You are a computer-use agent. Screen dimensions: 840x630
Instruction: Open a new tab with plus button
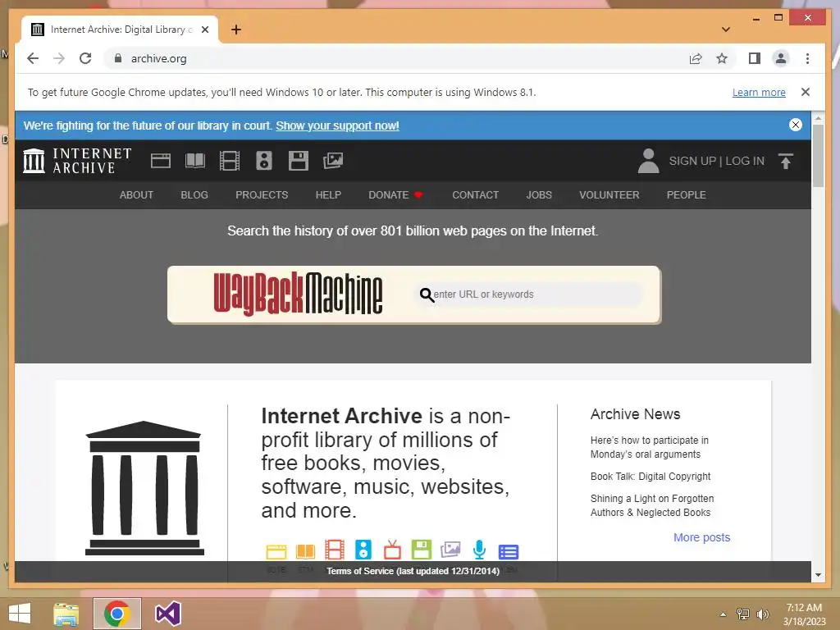[x=235, y=30]
